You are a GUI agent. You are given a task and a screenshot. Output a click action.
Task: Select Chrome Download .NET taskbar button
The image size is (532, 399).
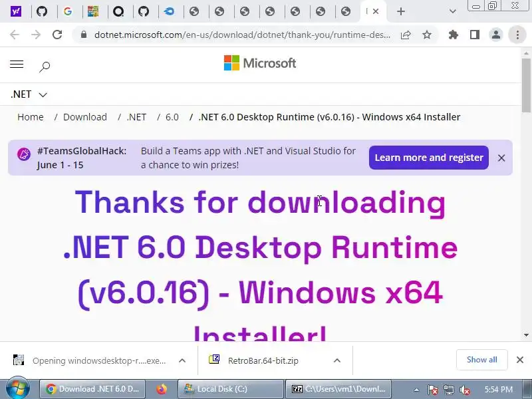pyautogui.click(x=92, y=389)
